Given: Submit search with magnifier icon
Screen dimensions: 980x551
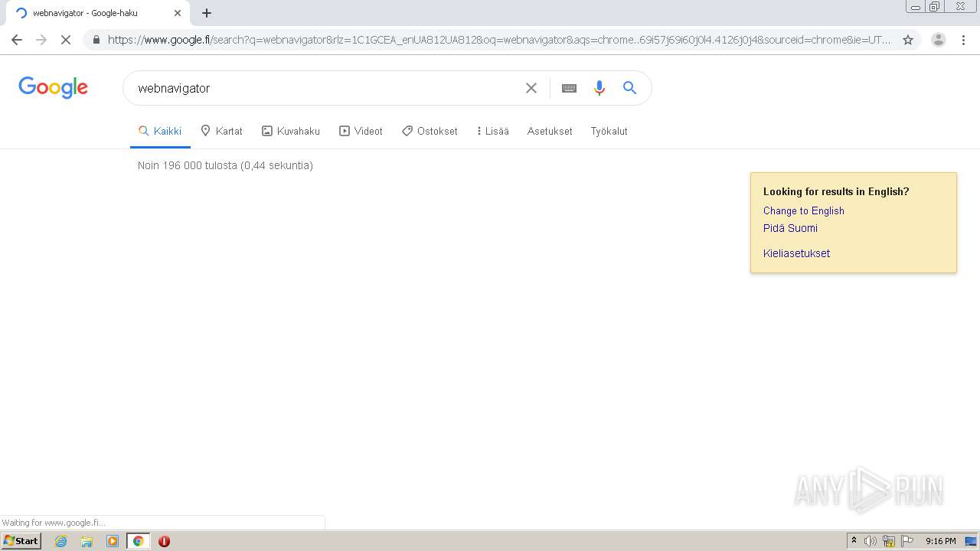Looking at the screenshot, I should [x=629, y=88].
